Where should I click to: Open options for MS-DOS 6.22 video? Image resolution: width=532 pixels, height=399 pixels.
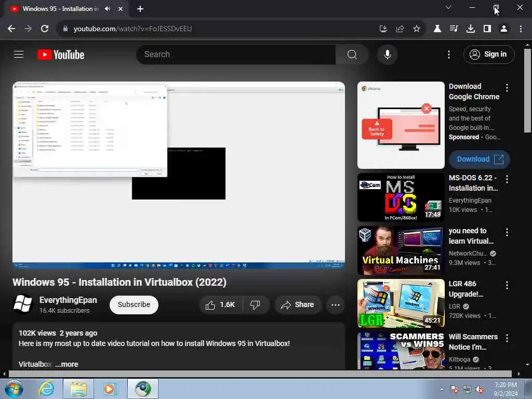(507, 179)
